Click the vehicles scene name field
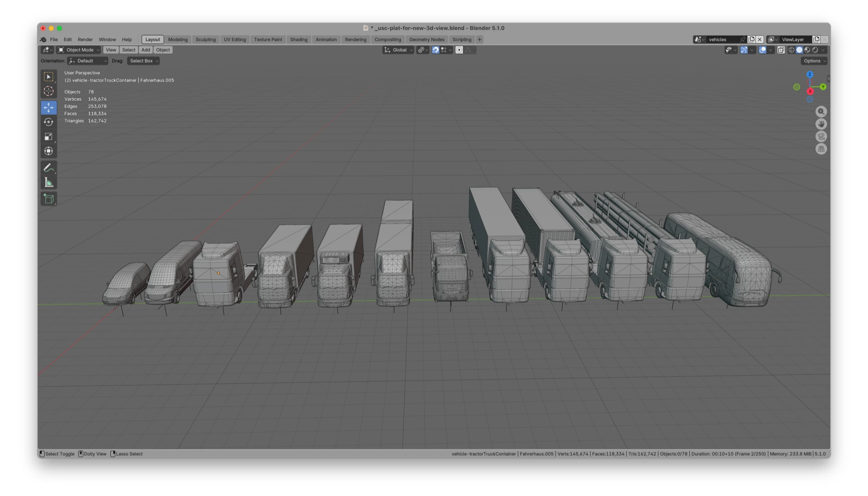The image size is (868, 496). pos(722,40)
